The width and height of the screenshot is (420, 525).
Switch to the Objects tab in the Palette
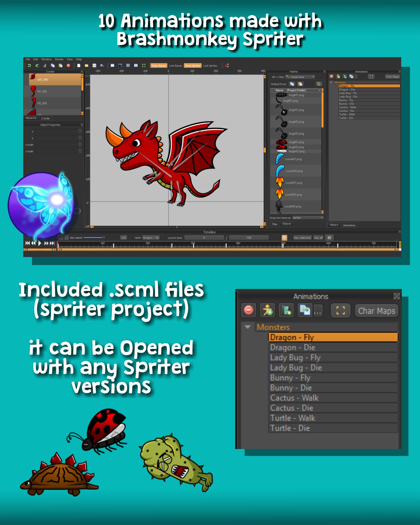(286, 224)
